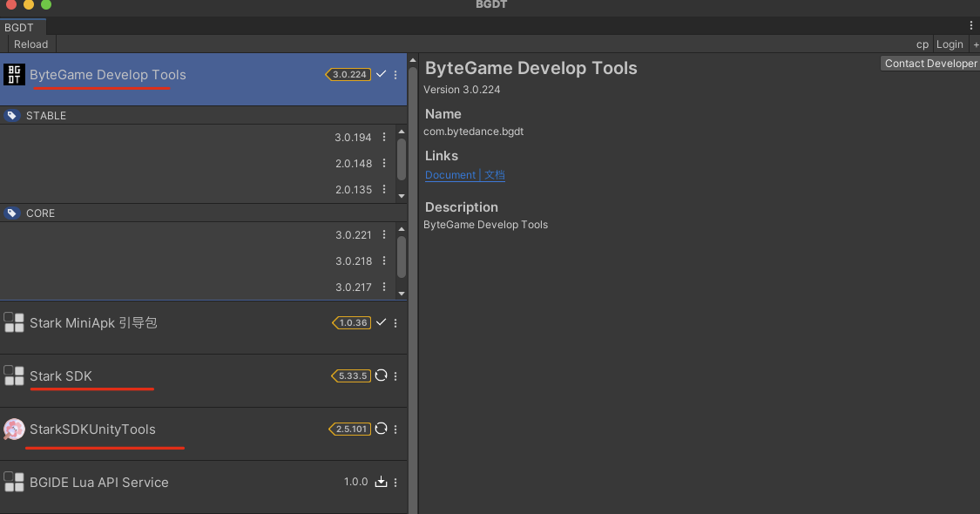Click the ByteGame Develop Tools logo icon
Image resolution: width=980 pixels, height=514 pixels.
coord(14,74)
